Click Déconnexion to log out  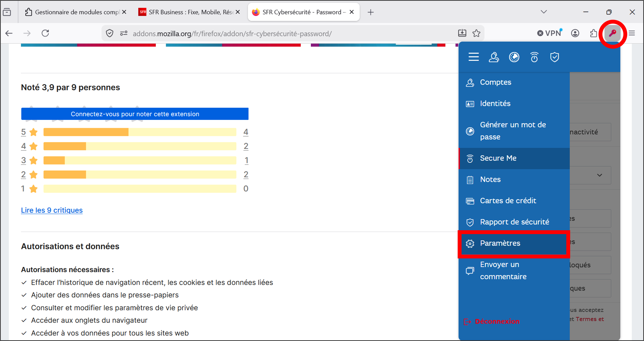492,321
